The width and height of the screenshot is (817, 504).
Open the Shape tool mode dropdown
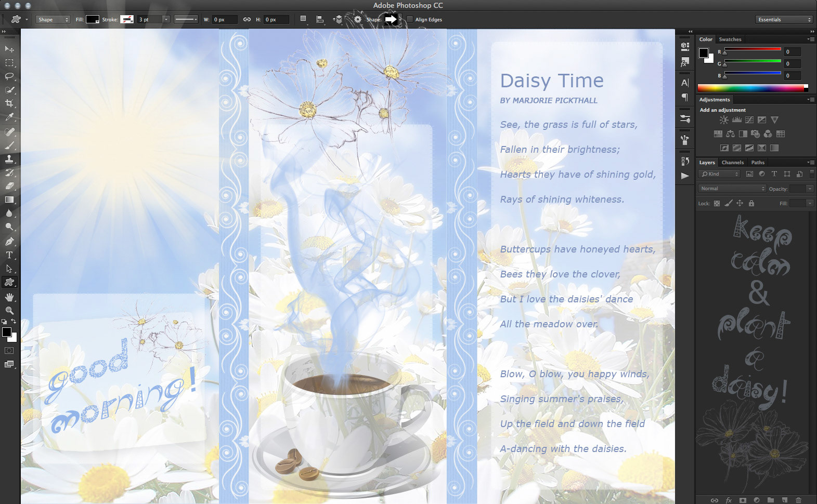click(x=53, y=19)
